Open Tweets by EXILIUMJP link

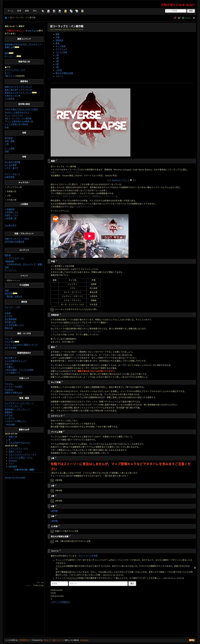click(15, 478)
